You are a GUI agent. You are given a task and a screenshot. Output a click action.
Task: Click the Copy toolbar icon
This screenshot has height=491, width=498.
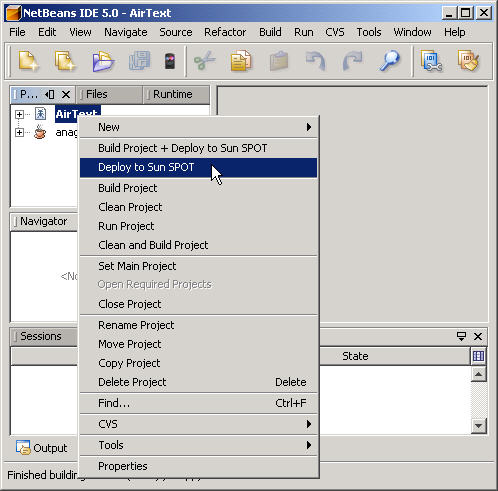point(241,61)
